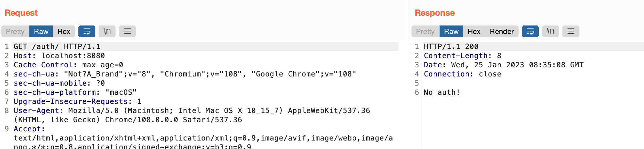Show non-printable characters in Response panel
This screenshot has height=149, width=644.
551,31
